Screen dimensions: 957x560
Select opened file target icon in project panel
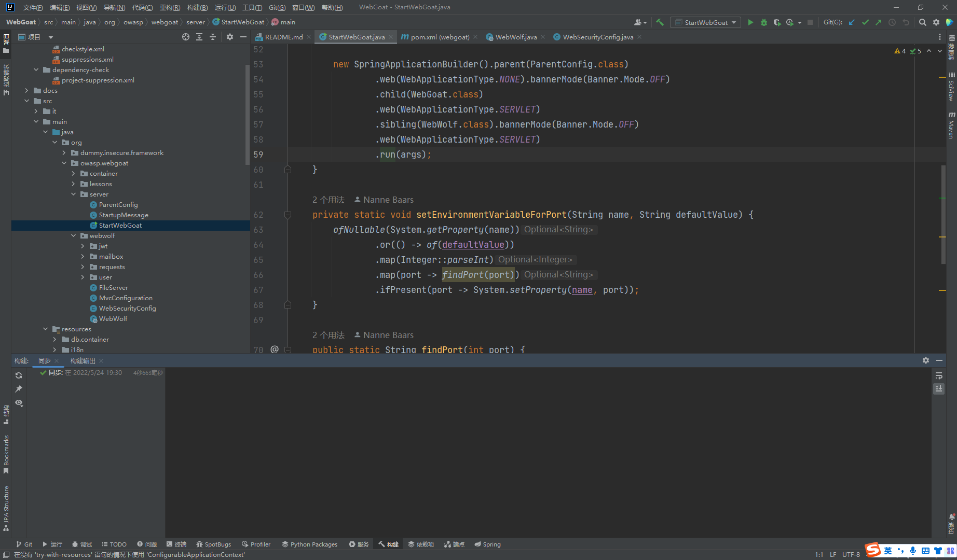pos(186,37)
